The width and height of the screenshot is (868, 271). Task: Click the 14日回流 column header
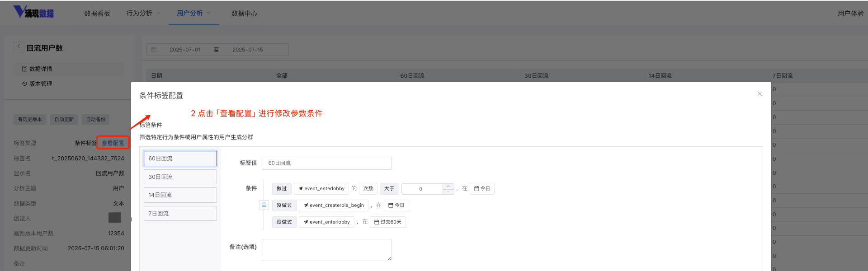660,76
